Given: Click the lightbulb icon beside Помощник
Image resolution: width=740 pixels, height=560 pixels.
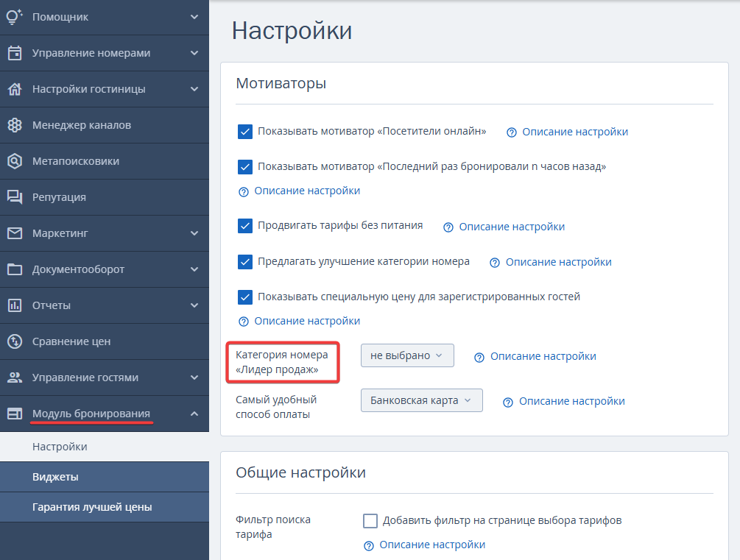Looking at the screenshot, I should click(15, 17).
